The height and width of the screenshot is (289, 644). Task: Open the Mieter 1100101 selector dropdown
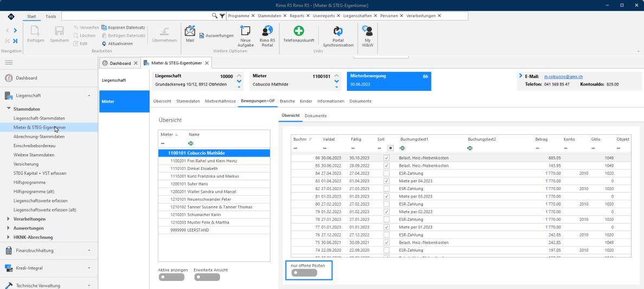click(x=337, y=87)
